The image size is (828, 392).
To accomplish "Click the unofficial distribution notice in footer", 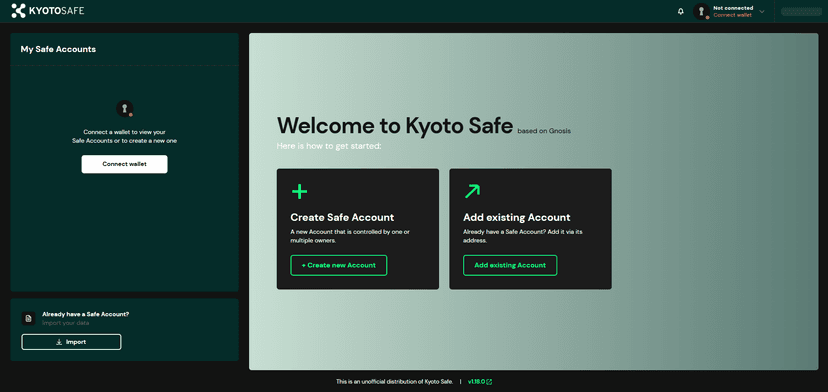I will [394, 381].
